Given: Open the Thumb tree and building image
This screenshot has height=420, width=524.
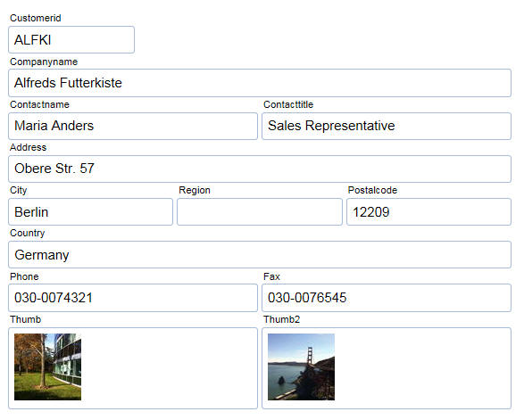Looking at the screenshot, I should coord(47,366).
